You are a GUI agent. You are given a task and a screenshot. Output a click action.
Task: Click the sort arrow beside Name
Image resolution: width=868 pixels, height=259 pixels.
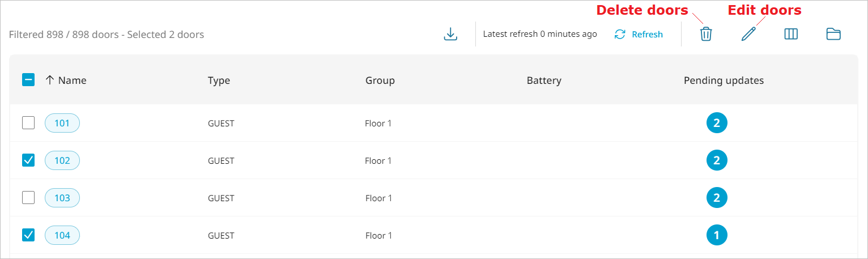(x=50, y=80)
